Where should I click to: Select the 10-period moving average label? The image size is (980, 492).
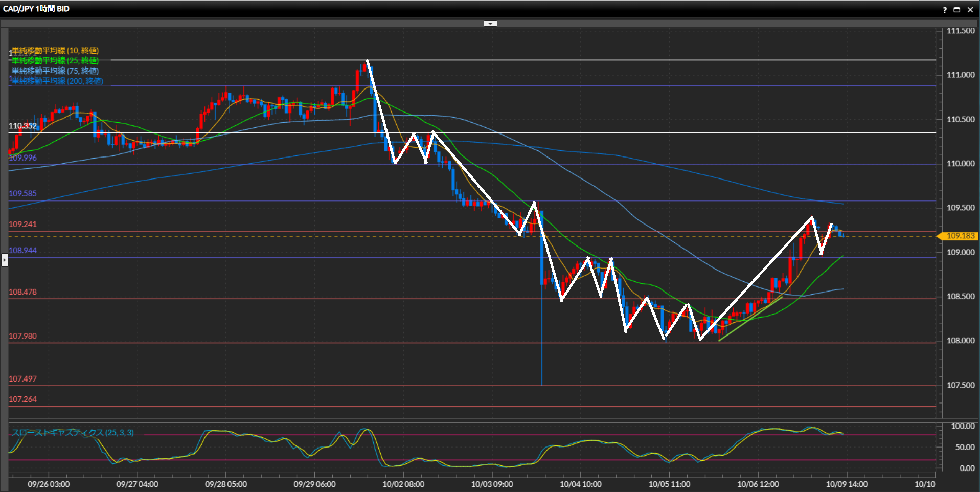coord(55,50)
